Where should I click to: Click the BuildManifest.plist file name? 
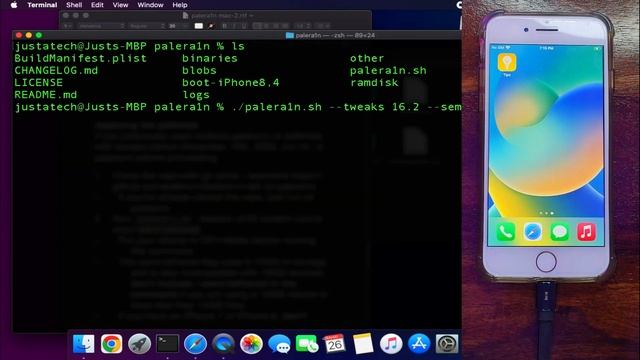(x=80, y=58)
